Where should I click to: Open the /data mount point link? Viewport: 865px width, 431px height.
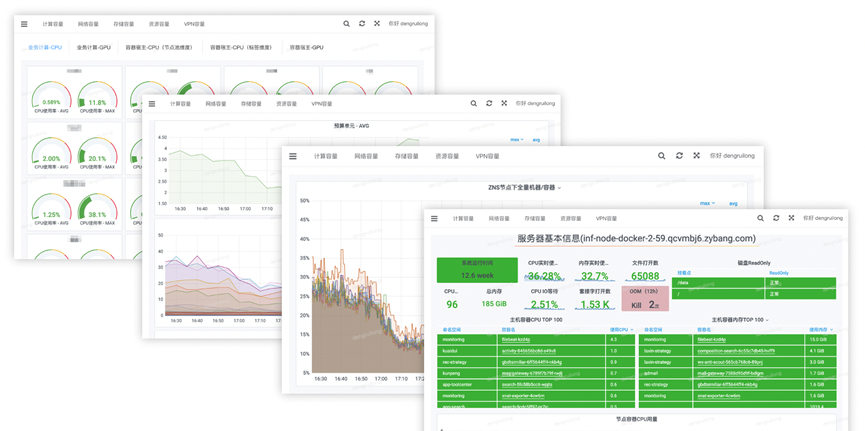[683, 282]
